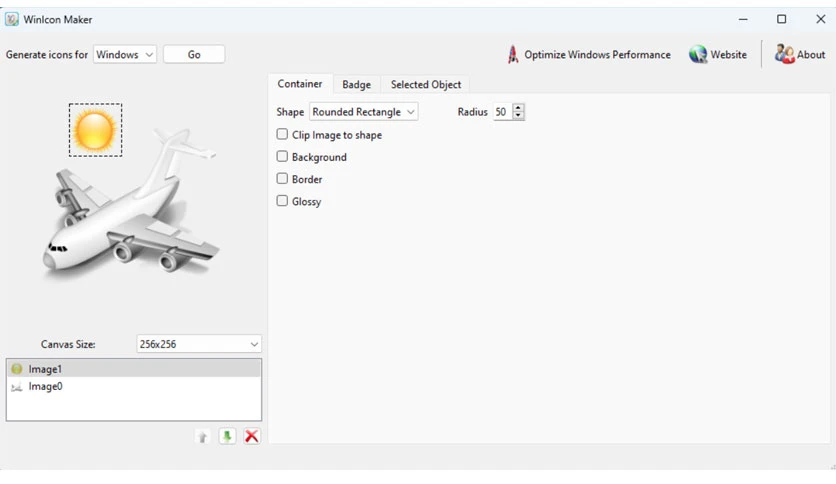This screenshot has height=484, width=836.
Task: Close the WinIcon Maker window
Action: [821, 19]
